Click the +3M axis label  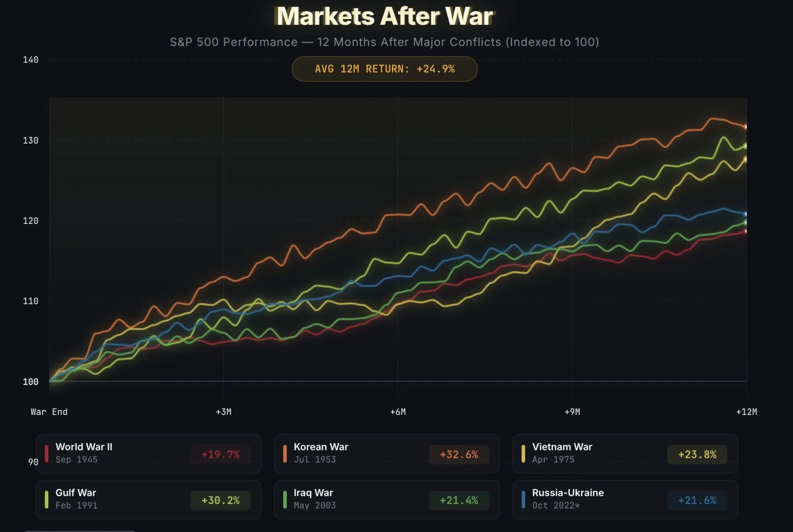pos(224,412)
